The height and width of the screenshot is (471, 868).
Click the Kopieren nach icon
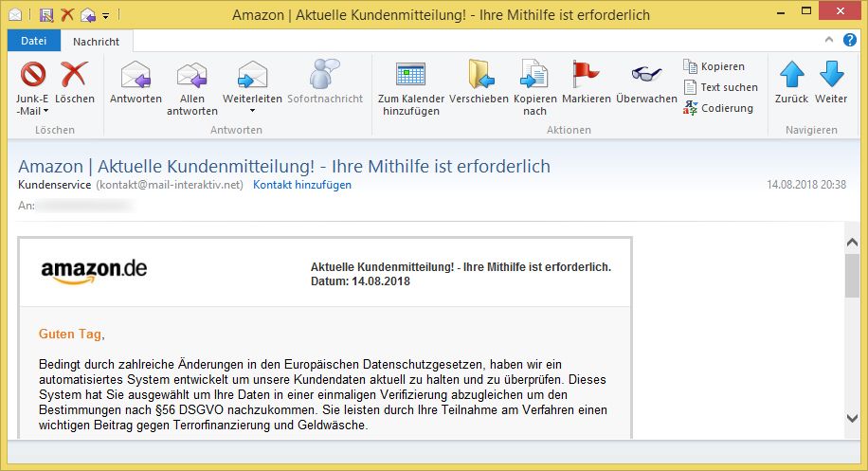[534, 74]
